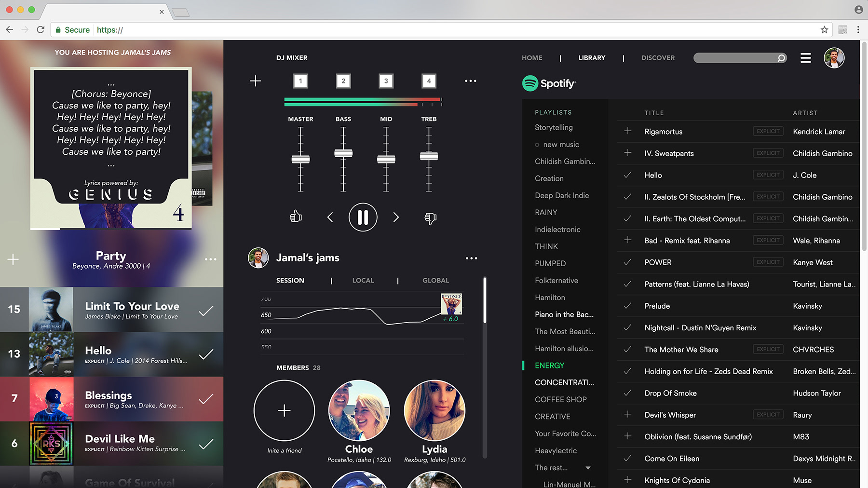Toggle checkmark for Blessings in queue

pyautogui.click(x=206, y=399)
